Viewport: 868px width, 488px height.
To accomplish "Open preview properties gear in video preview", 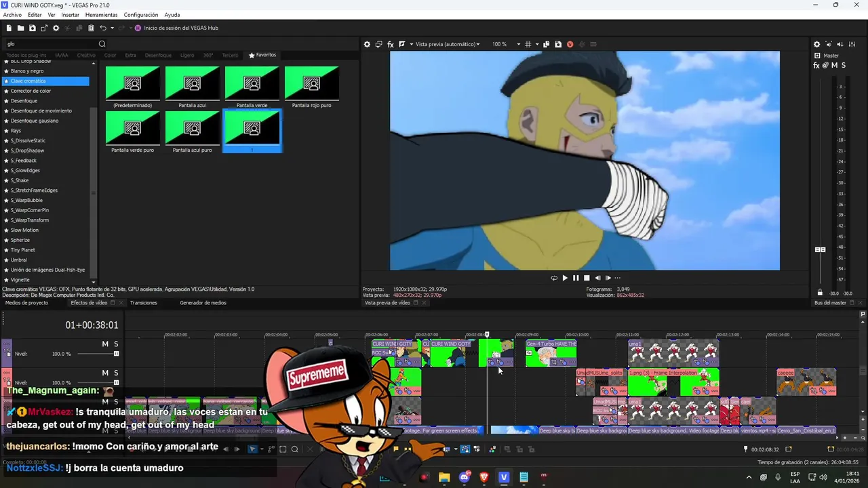I will click(367, 44).
